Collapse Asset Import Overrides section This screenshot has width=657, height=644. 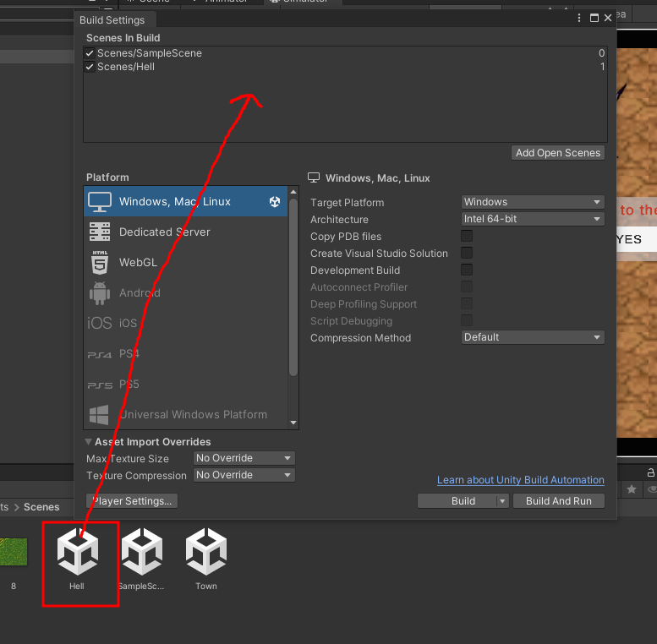click(x=89, y=442)
